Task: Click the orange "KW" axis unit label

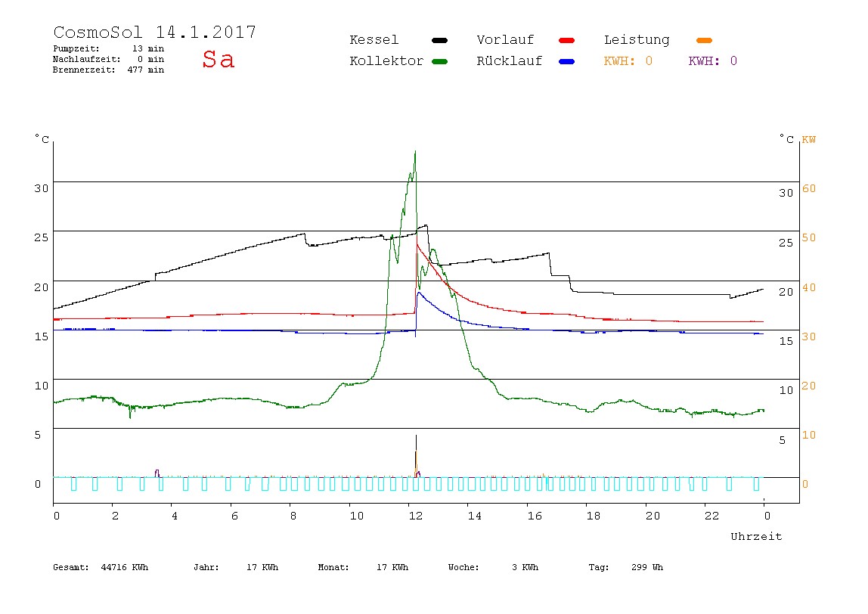Action: click(x=809, y=140)
